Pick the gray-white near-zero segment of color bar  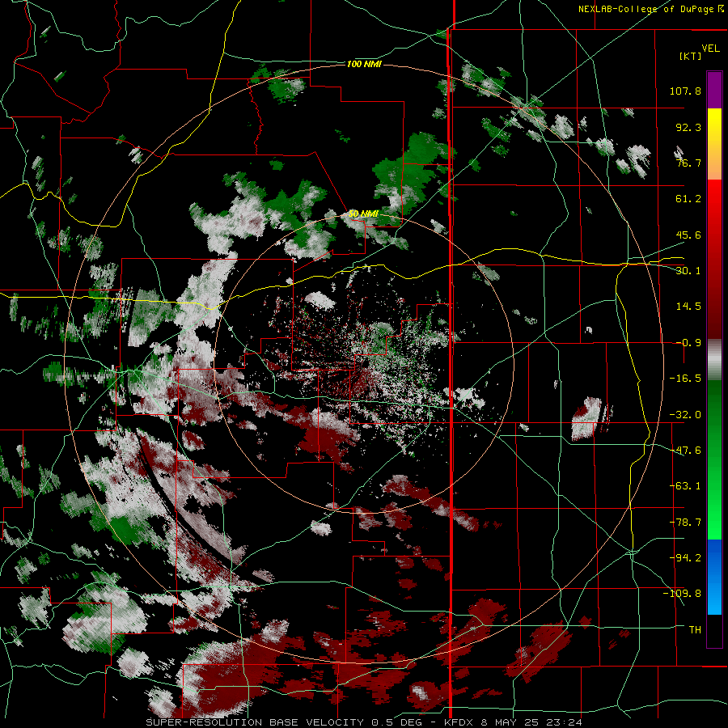[714, 359]
